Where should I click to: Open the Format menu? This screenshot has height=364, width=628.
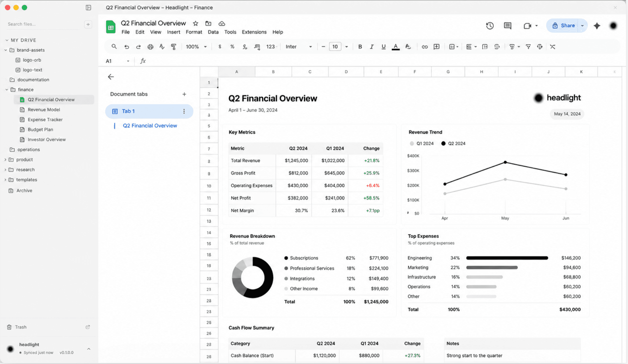tap(194, 32)
